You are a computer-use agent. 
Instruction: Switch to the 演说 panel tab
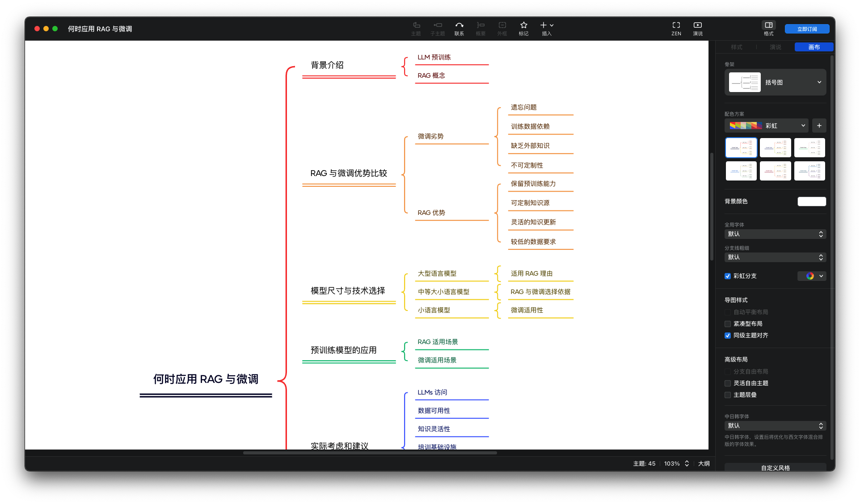point(775,47)
